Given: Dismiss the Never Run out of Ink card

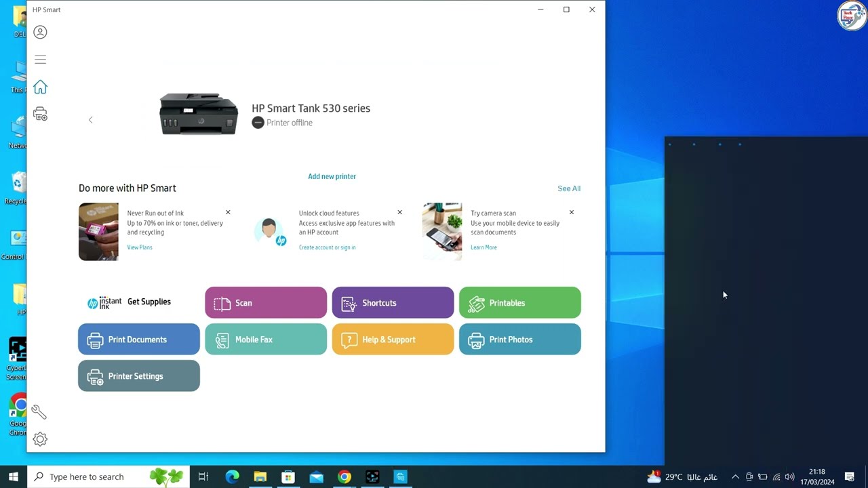Looking at the screenshot, I should coord(228,212).
